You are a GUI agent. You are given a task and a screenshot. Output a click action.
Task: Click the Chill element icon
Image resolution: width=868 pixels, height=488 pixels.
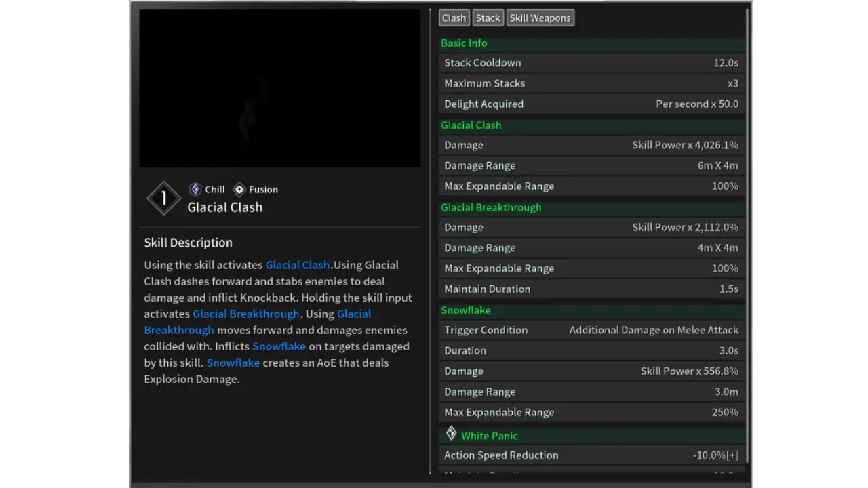(195, 190)
